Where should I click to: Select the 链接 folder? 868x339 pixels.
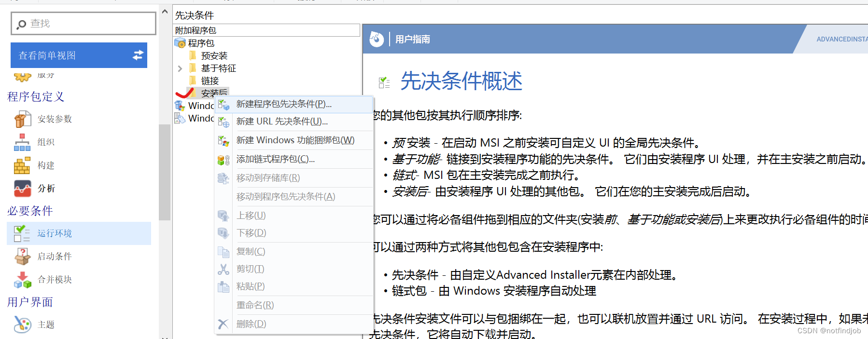click(210, 81)
